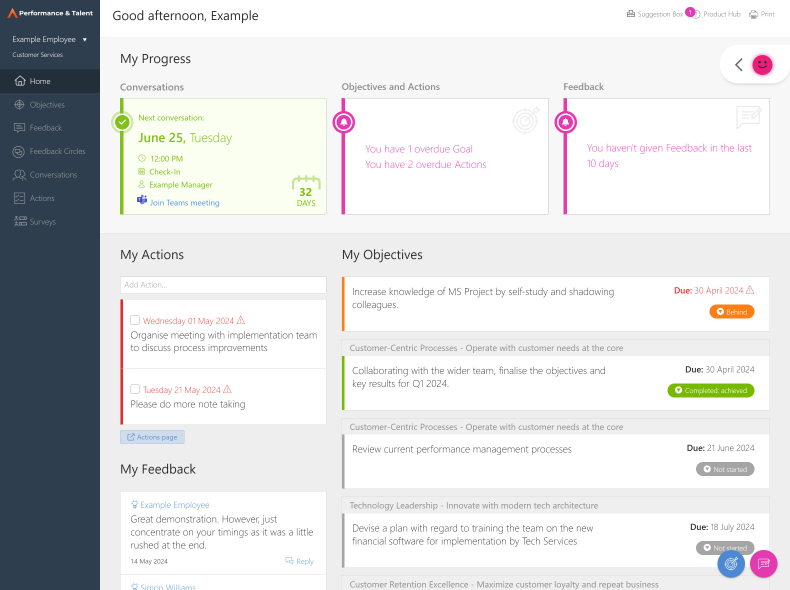Click green checkmark on Conversations card
The height and width of the screenshot is (590, 790).
[122, 122]
